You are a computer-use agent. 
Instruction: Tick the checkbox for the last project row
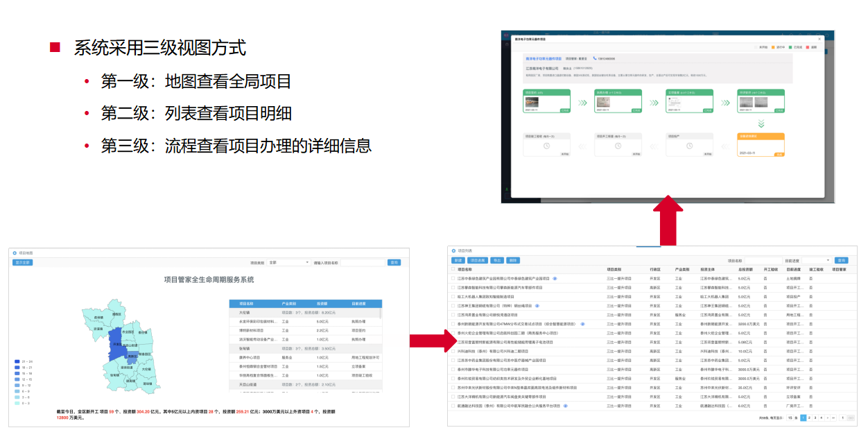click(x=453, y=406)
